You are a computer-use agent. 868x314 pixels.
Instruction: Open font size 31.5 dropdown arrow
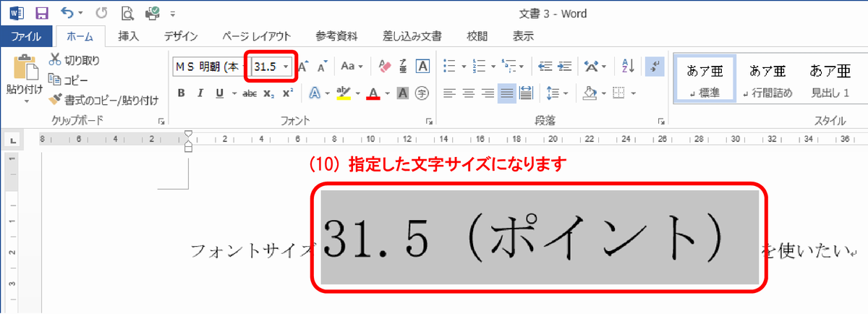pos(287,66)
